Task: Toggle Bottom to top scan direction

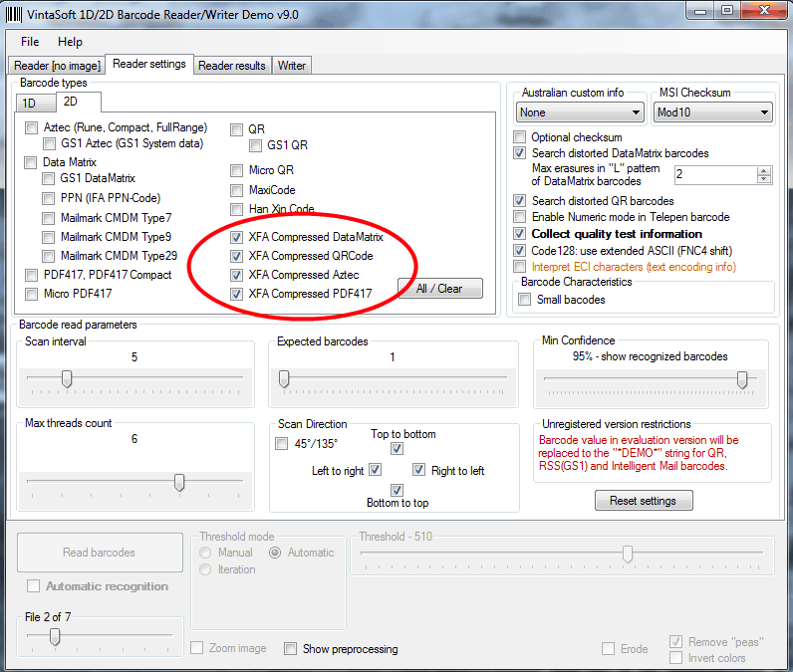Action: (x=397, y=490)
